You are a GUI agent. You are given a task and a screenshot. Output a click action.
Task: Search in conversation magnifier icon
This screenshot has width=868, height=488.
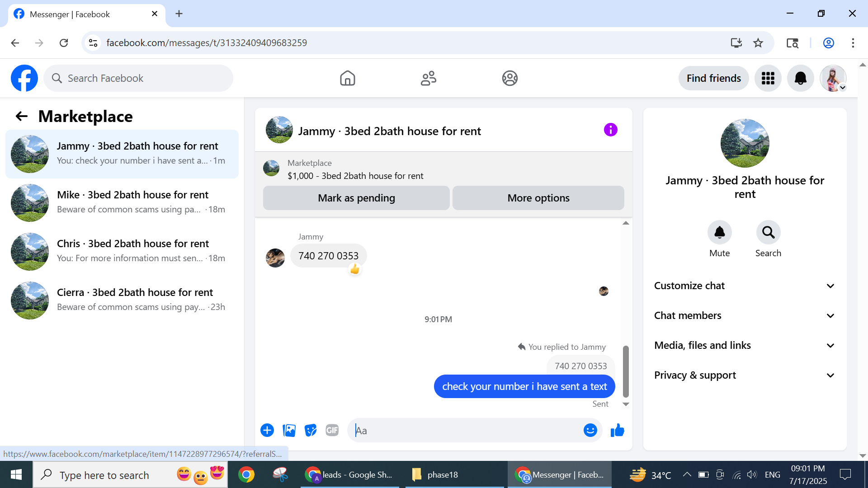pyautogui.click(x=769, y=232)
